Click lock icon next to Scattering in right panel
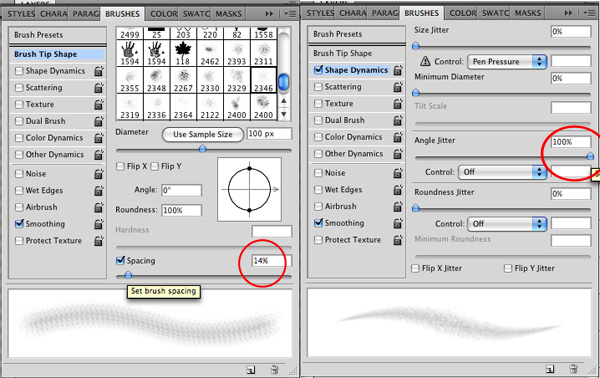 tap(398, 87)
